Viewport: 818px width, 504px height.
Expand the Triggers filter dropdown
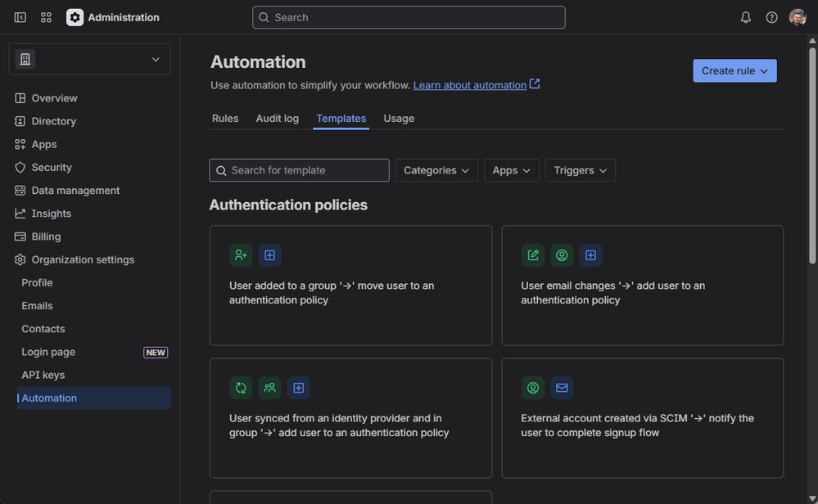click(580, 170)
